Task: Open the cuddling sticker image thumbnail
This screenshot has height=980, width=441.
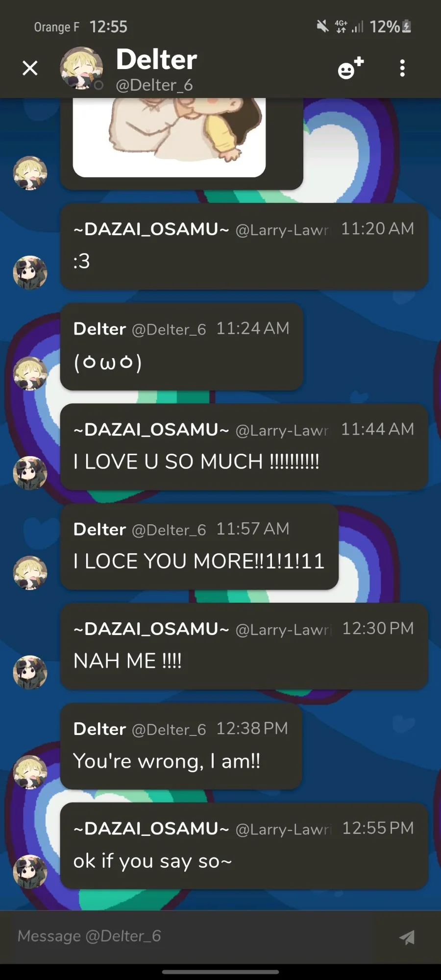Action: 169,137
